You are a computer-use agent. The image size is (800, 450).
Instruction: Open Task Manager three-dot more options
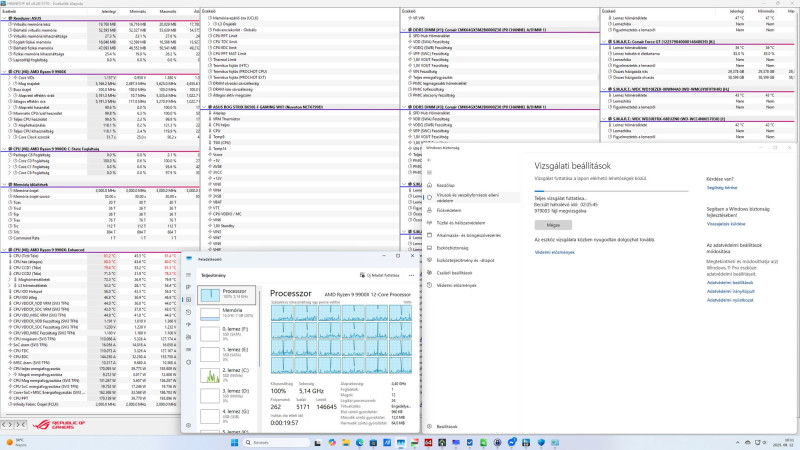411,275
